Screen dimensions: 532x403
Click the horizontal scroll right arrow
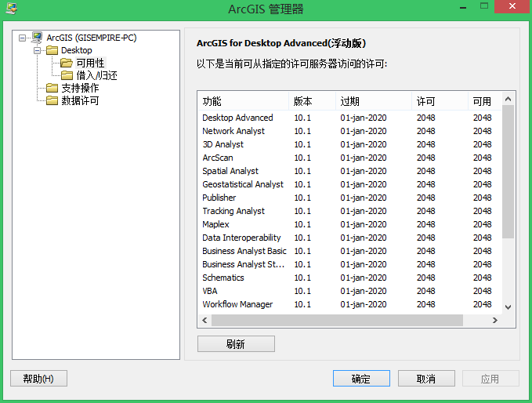click(495, 320)
